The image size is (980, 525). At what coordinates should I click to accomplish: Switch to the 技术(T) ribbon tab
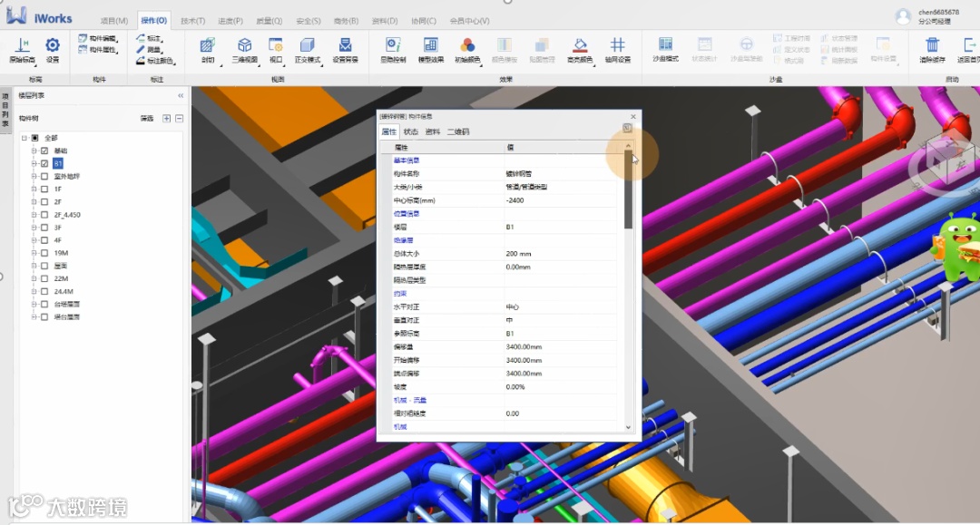pyautogui.click(x=192, y=21)
